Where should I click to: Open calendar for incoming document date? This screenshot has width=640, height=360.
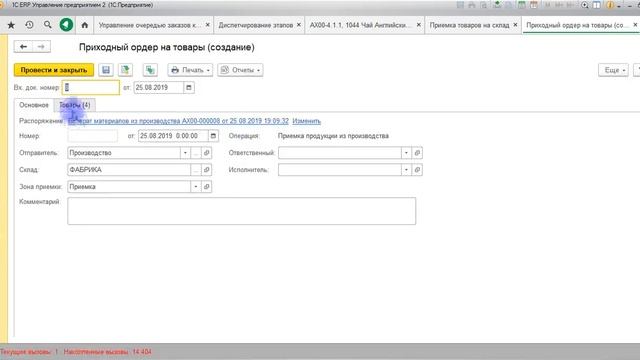[189, 87]
